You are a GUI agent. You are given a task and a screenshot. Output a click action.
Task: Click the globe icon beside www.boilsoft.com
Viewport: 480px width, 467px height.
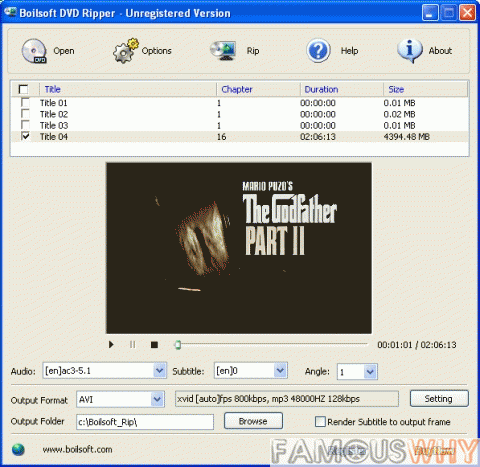(18, 450)
